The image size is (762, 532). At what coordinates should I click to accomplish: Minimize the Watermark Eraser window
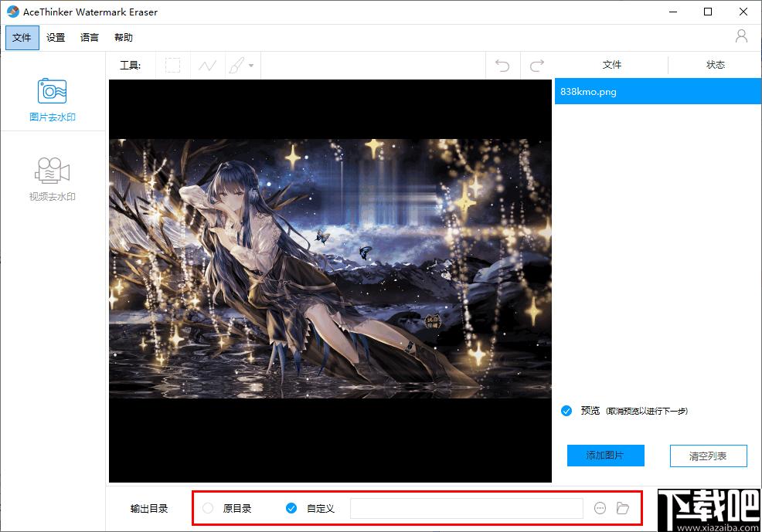tap(673, 12)
